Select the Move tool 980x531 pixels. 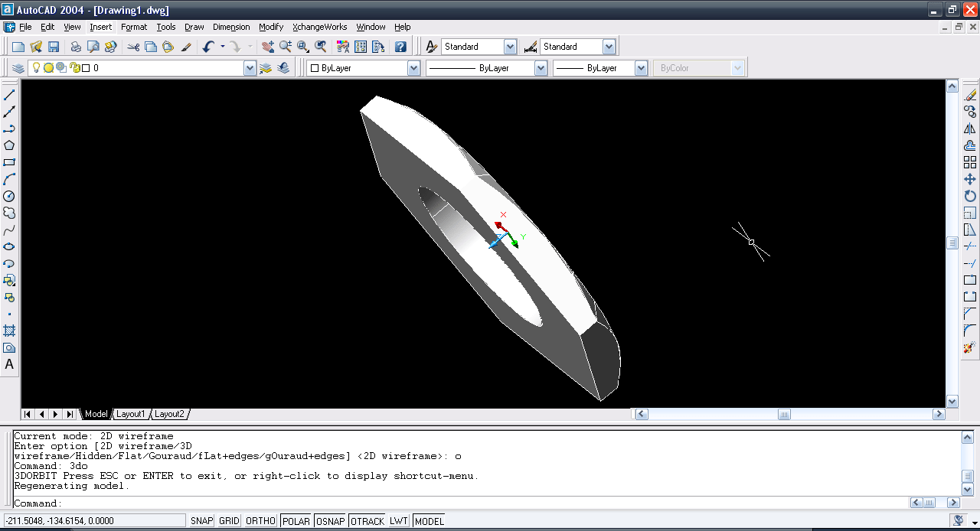click(x=970, y=179)
